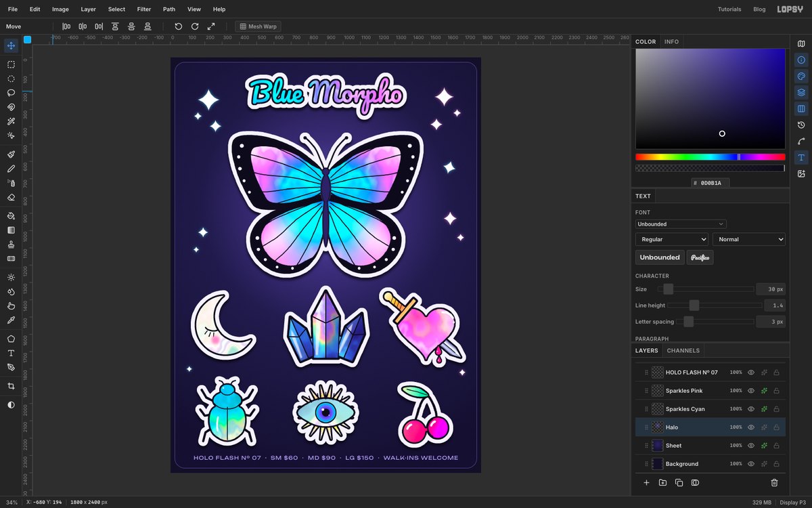Select the Smudge finger tool
Viewport: 812px width, 508px height.
point(11,305)
